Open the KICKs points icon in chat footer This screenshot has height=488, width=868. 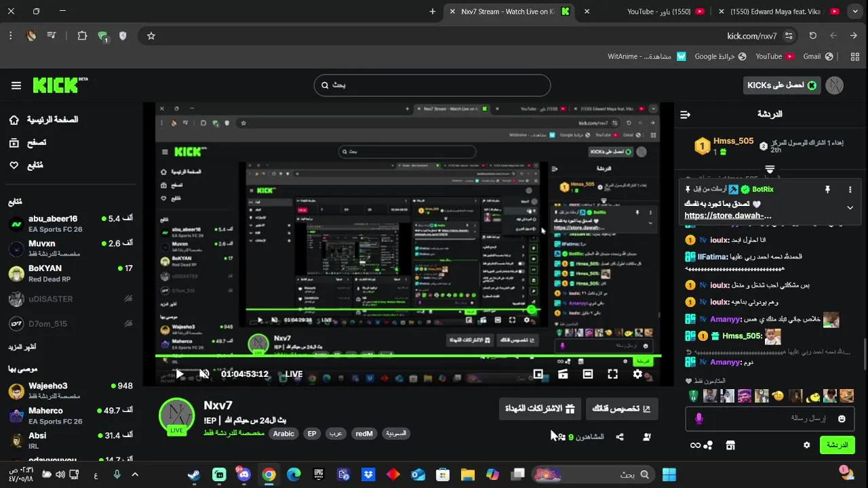point(702,445)
